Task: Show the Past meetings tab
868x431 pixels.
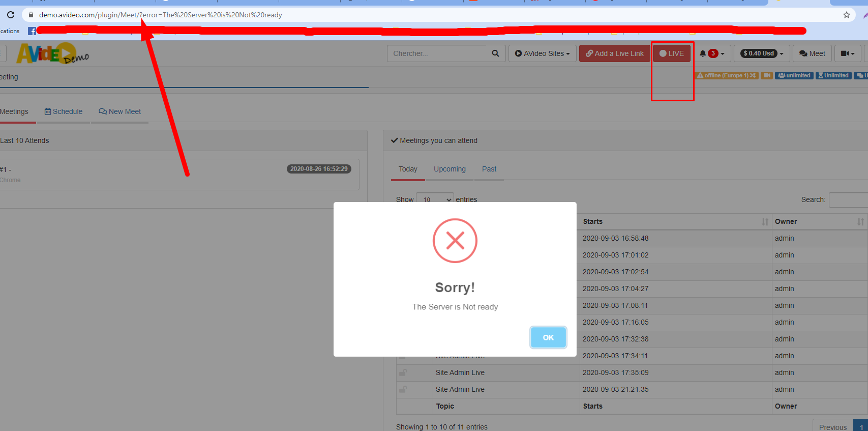Action: (489, 169)
